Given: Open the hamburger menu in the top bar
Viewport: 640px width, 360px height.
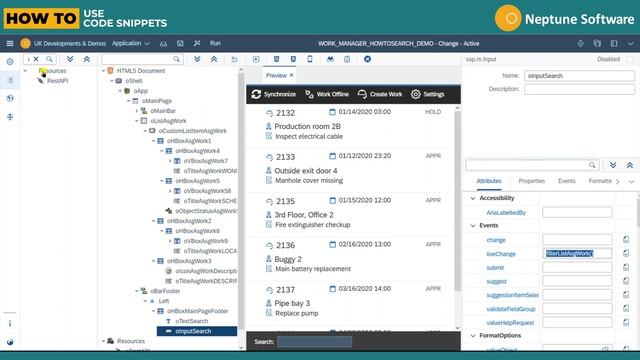Looking at the screenshot, I should (x=10, y=43).
